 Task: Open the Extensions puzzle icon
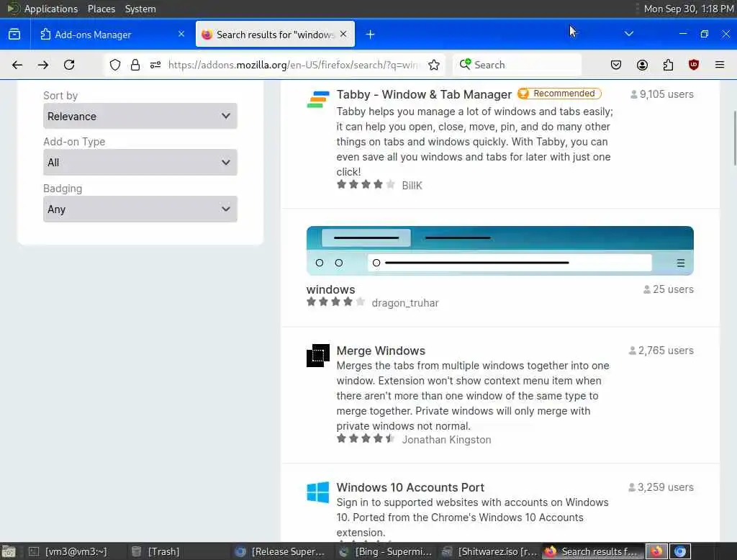668,65
